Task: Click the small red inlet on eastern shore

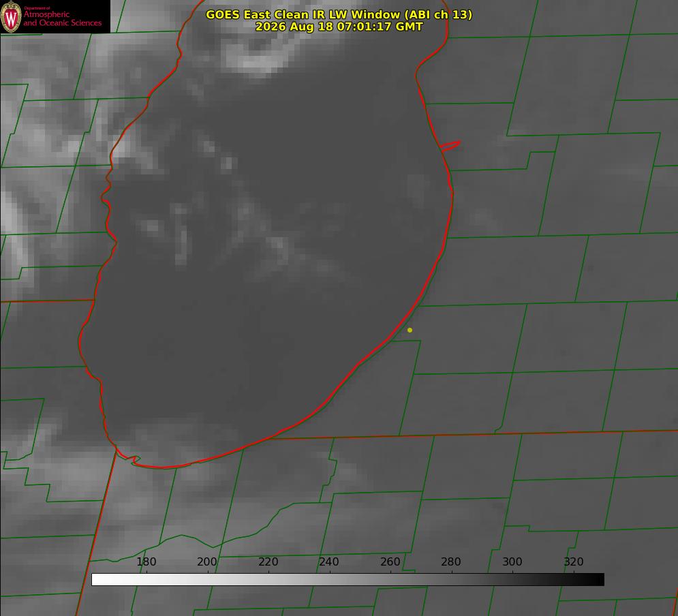Action: pos(450,146)
